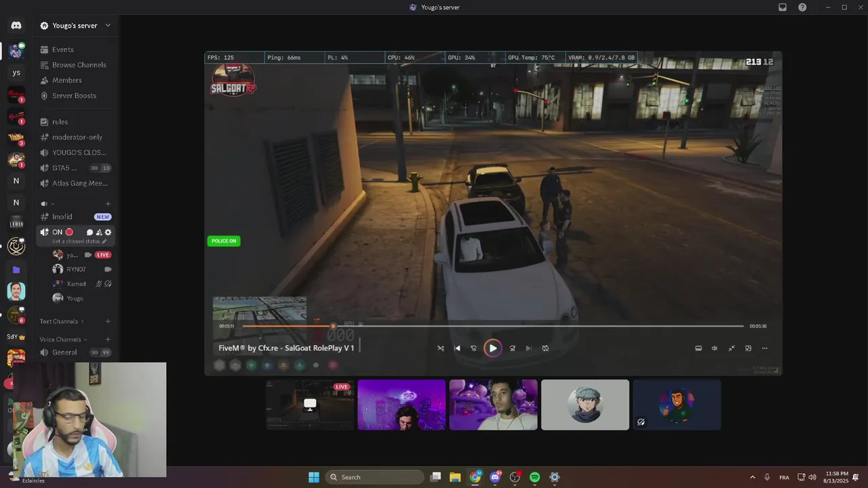The image size is (868, 488).
Task: Join the GTA5 voice channel
Action: coord(75,168)
